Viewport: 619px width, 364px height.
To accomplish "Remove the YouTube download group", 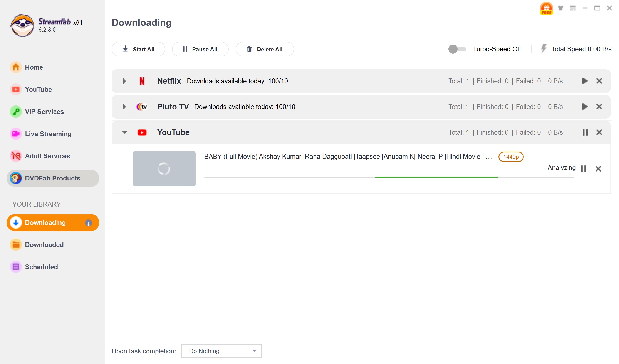I will [x=599, y=133].
